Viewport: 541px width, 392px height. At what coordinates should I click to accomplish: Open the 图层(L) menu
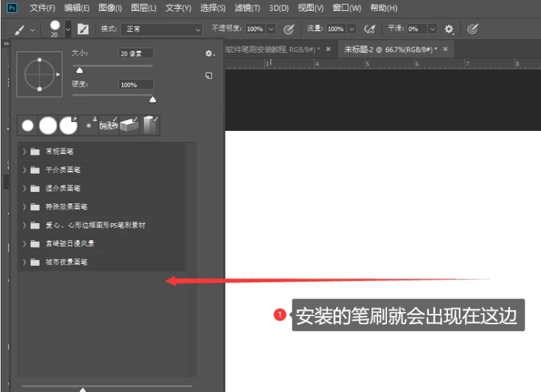tap(143, 8)
